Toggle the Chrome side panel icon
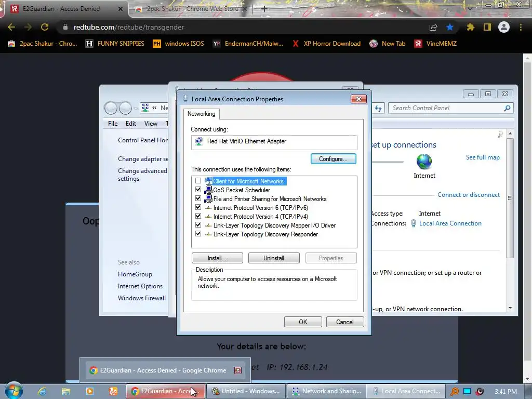This screenshot has width=532, height=399. point(487,27)
